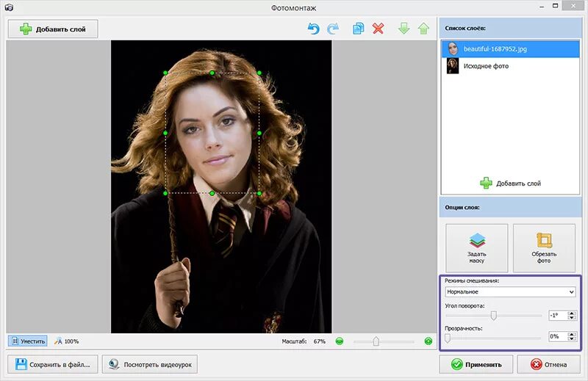Decrease transparency with the down stepper
Viewport: 588px width, 381px height.
coord(572,338)
